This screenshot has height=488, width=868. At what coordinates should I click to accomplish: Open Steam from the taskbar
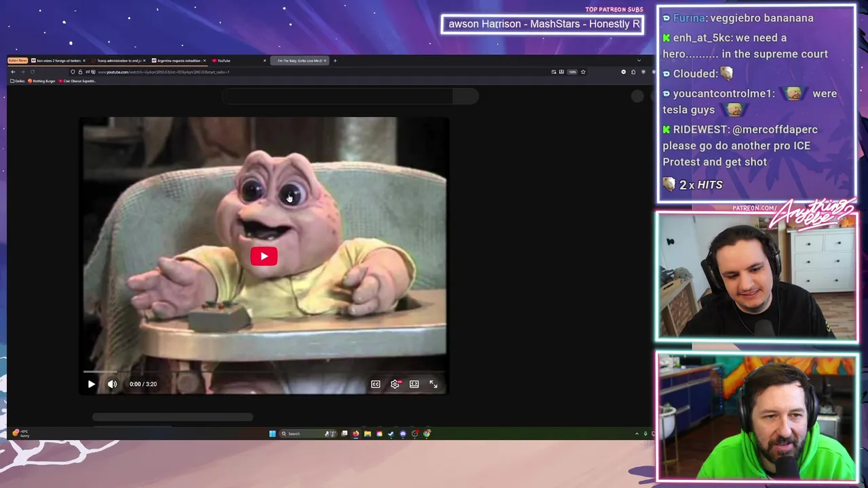(391, 434)
